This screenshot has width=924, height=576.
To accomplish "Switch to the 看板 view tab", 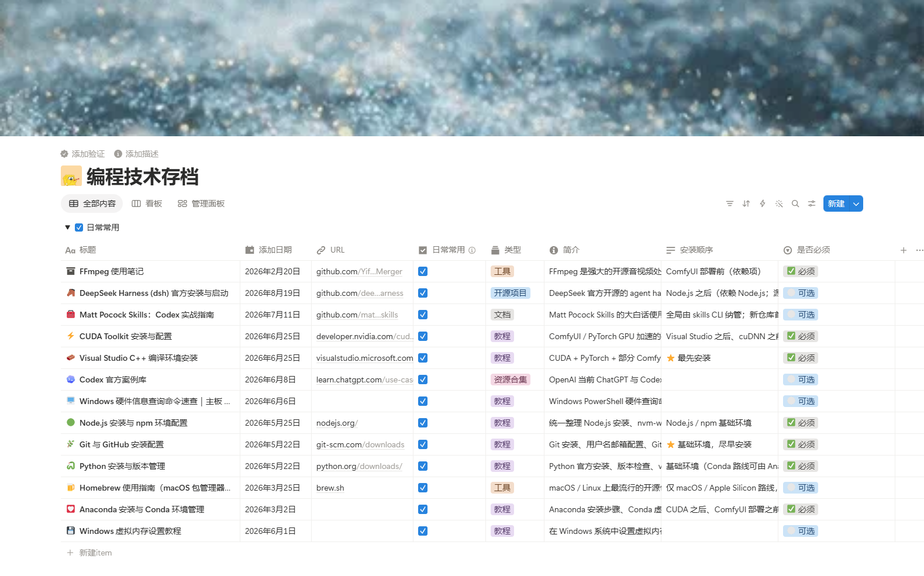I will coord(147,204).
